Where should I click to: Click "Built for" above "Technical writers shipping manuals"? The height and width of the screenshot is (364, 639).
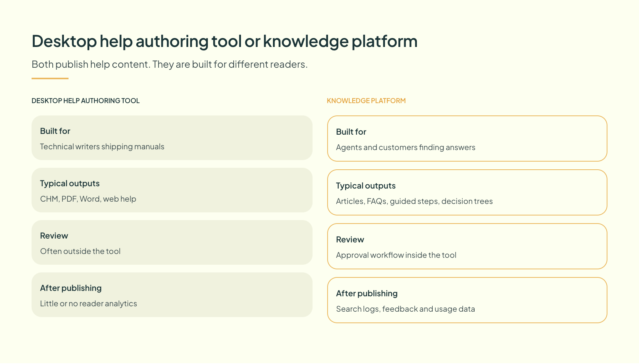coord(55,131)
